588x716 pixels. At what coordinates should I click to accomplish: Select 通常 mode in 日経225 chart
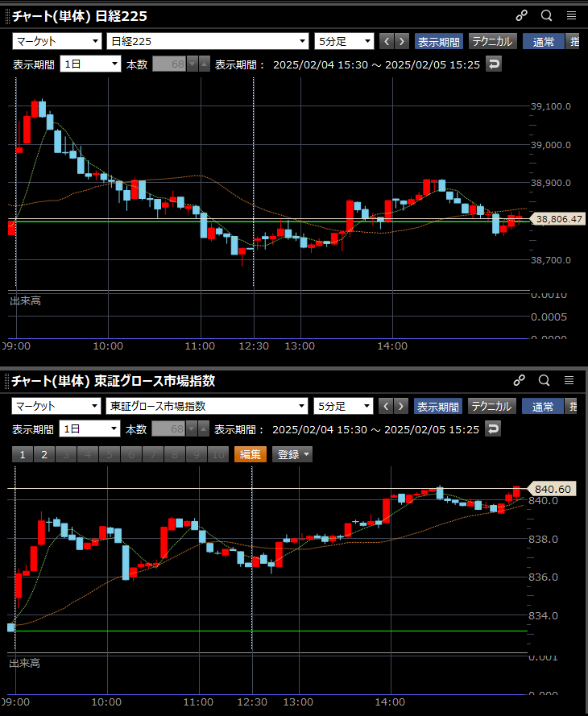pyautogui.click(x=543, y=41)
